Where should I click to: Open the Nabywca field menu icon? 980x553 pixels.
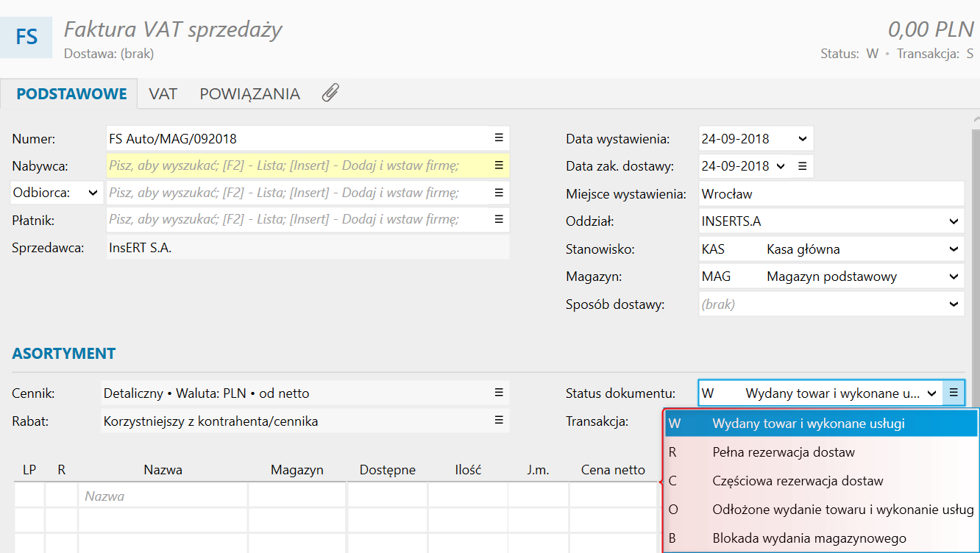click(498, 165)
